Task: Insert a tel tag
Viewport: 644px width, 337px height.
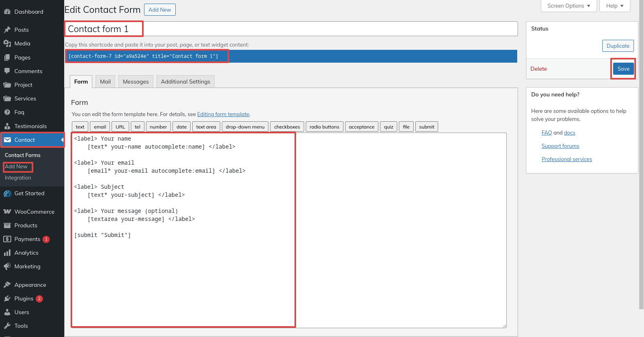Action: [138, 127]
